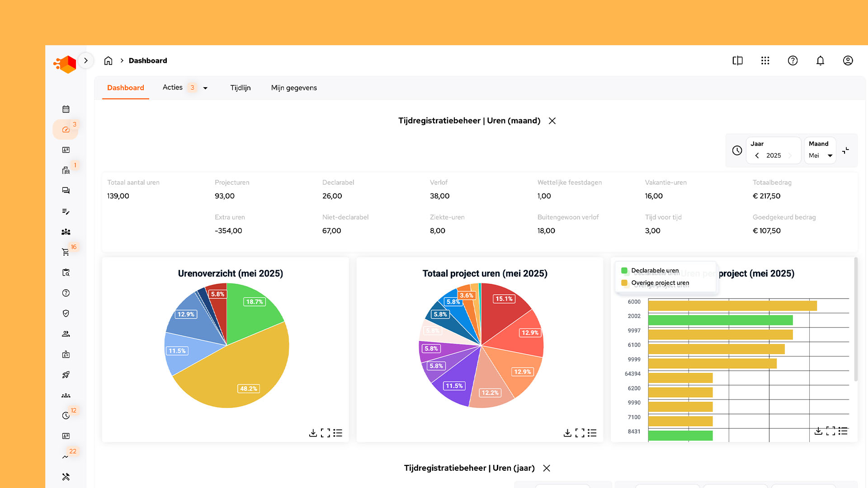Screen dimensions: 868x488
Task: Step back to 2024 with the Jaar arrow
Action: (x=757, y=155)
